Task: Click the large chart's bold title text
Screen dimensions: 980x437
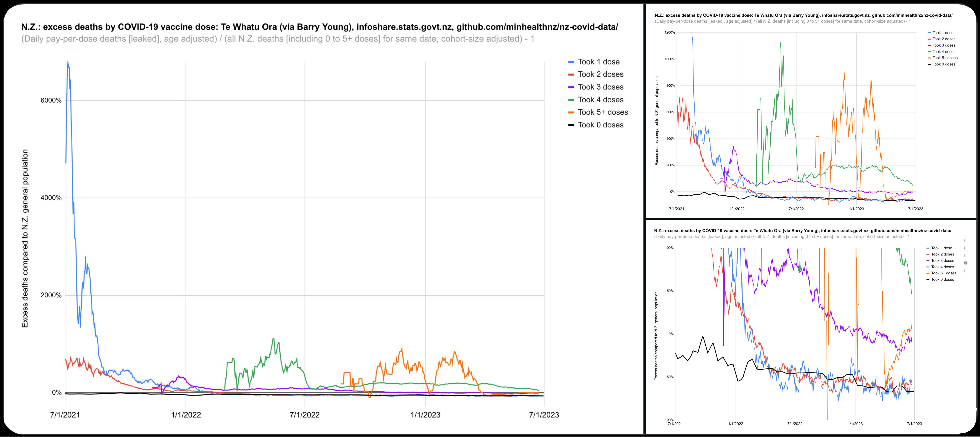Action: (x=320, y=27)
